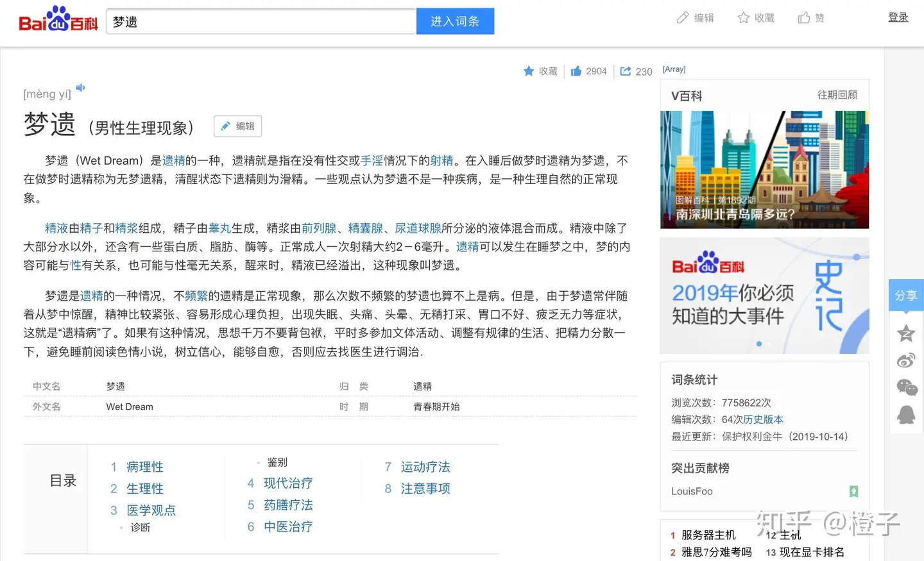Open the 手淫 link in first paragraph
Image resolution: width=924 pixels, height=561 pixels.
pyautogui.click(x=372, y=160)
